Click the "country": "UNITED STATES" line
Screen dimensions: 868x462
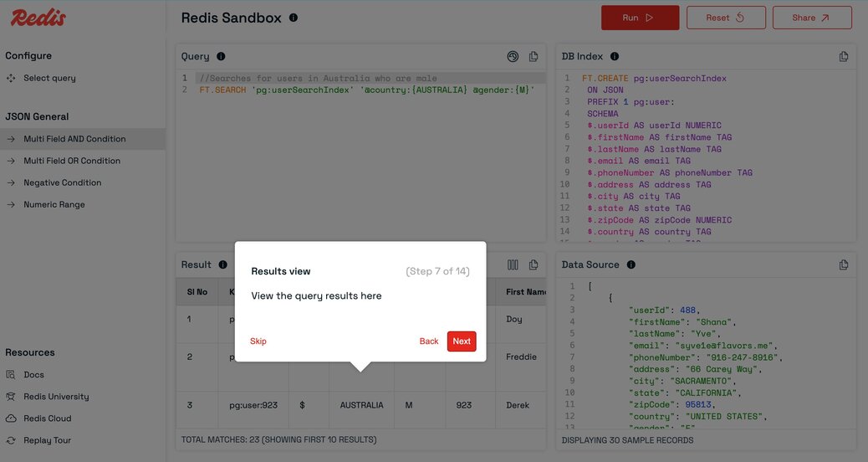click(x=697, y=417)
